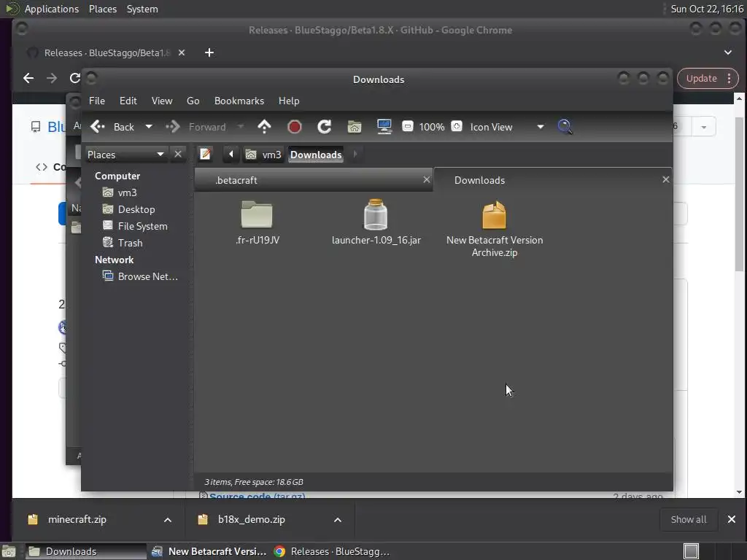This screenshot has height=560, width=747.
Task: Click Show all downloads
Action: click(689, 519)
